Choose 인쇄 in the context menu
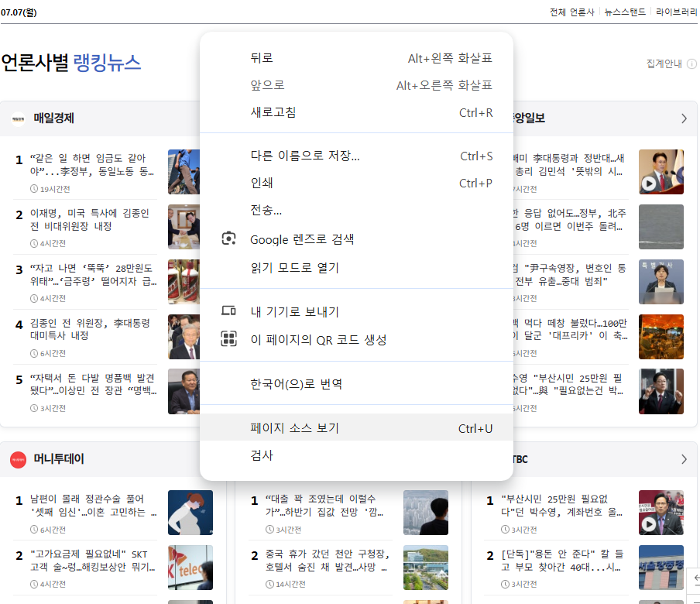This screenshot has width=700, height=604. [x=356, y=183]
